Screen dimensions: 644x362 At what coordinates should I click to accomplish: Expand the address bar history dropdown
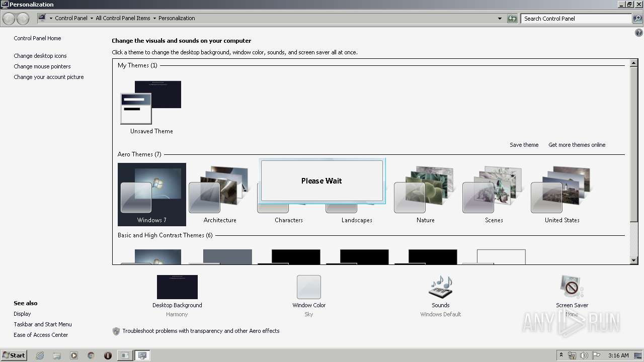coord(500,19)
